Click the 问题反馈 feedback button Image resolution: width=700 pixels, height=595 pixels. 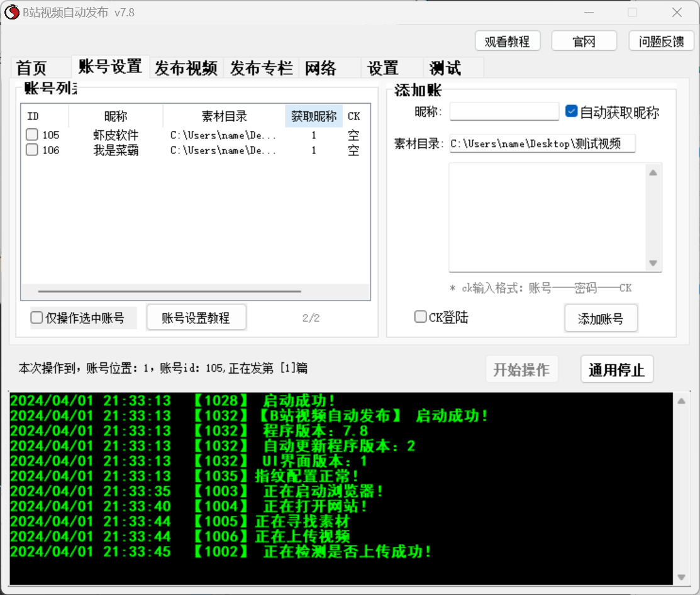[661, 42]
